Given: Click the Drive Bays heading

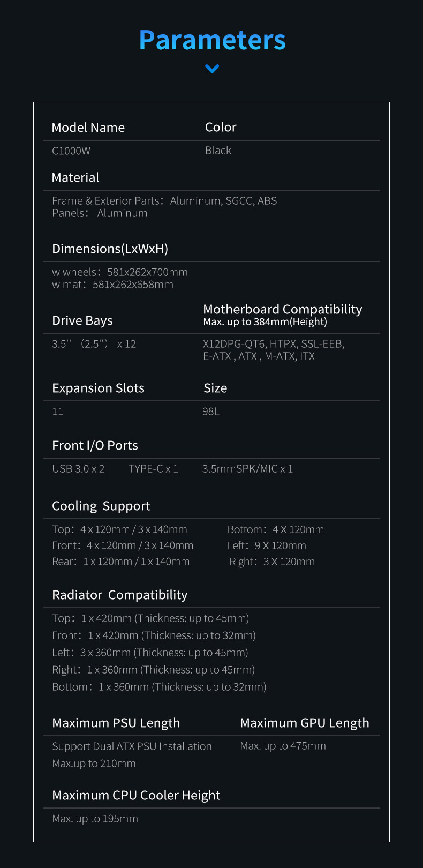Looking at the screenshot, I should click(82, 320).
